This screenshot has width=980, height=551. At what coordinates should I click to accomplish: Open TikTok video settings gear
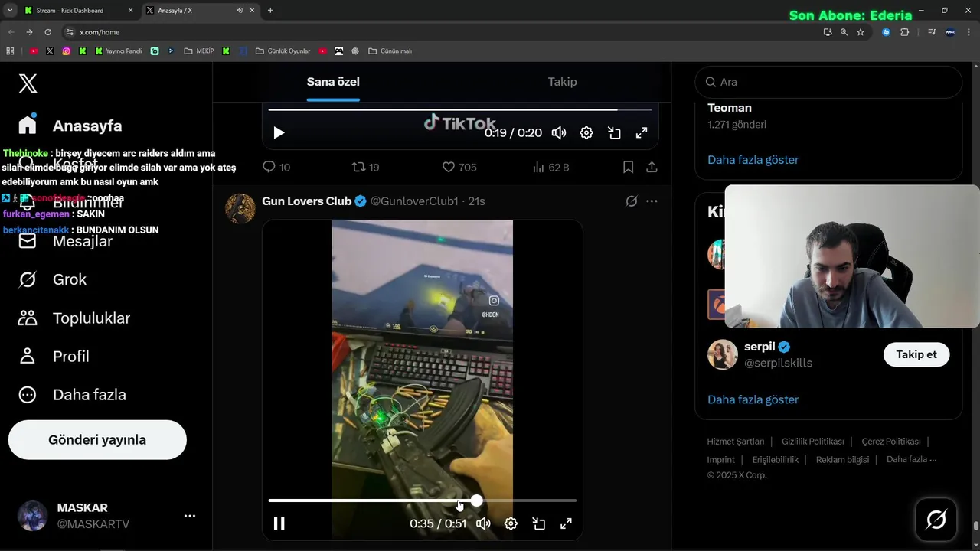pyautogui.click(x=586, y=132)
